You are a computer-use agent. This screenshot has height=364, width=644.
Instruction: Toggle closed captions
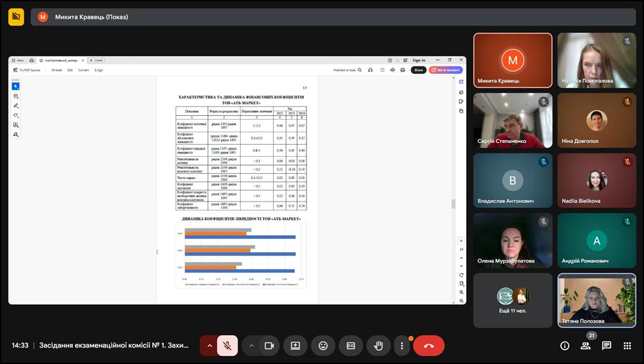351,346
